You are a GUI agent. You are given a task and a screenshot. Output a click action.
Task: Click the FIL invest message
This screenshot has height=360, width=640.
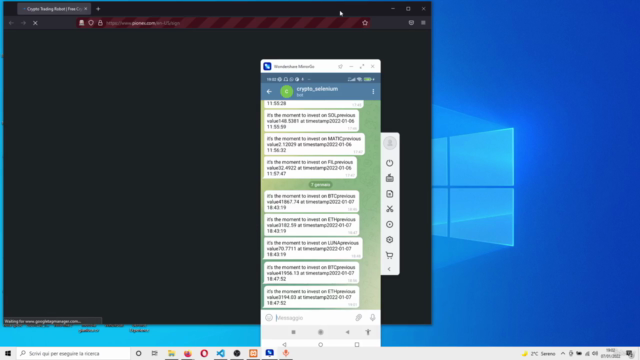tap(310, 168)
